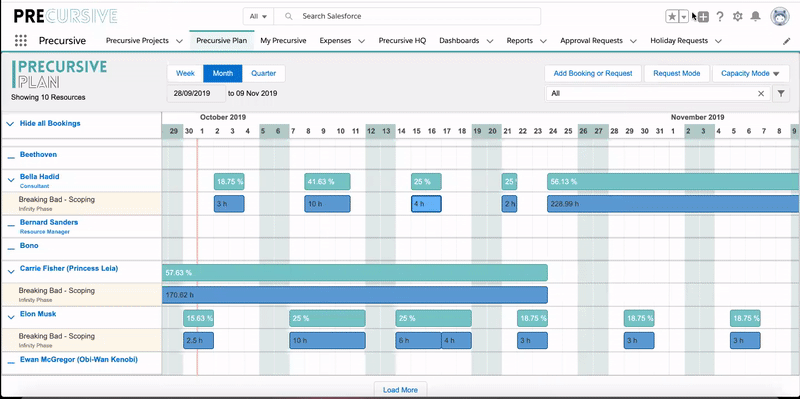Open Carrie Fisher (Princess Leia) link

coord(69,268)
